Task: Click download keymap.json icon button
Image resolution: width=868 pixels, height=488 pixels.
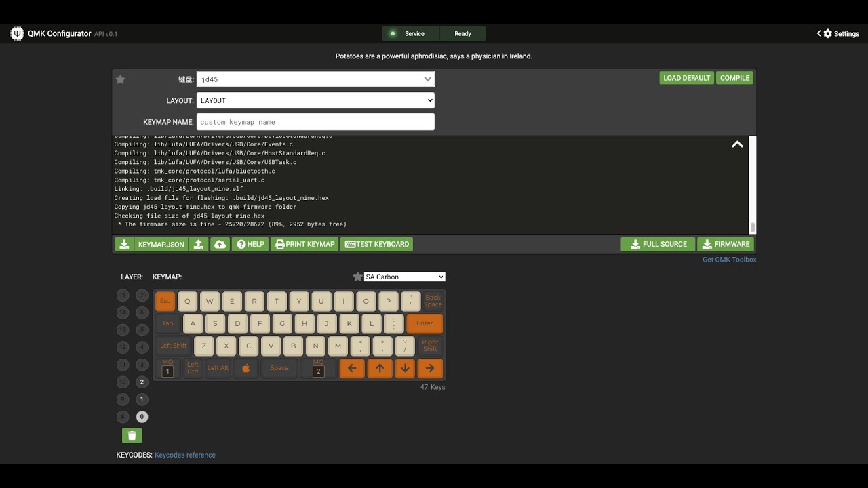Action: click(x=124, y=244)
